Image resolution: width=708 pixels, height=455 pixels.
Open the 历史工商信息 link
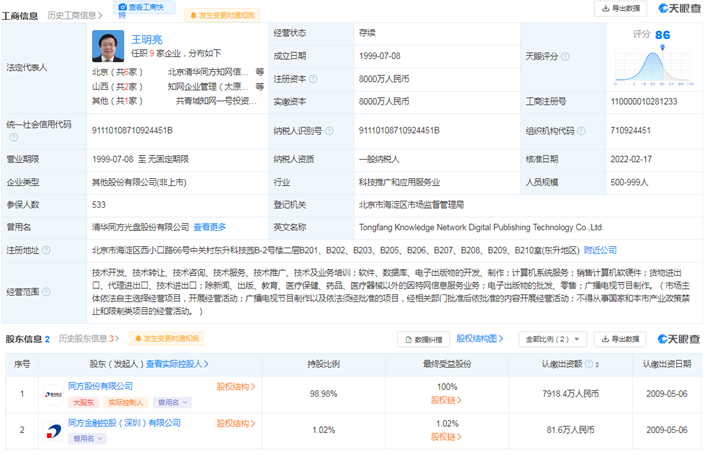[75, 16]
